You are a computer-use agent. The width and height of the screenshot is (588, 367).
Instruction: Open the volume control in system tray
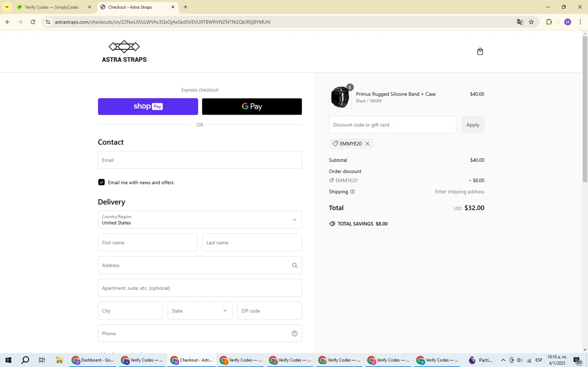point(520,360)
